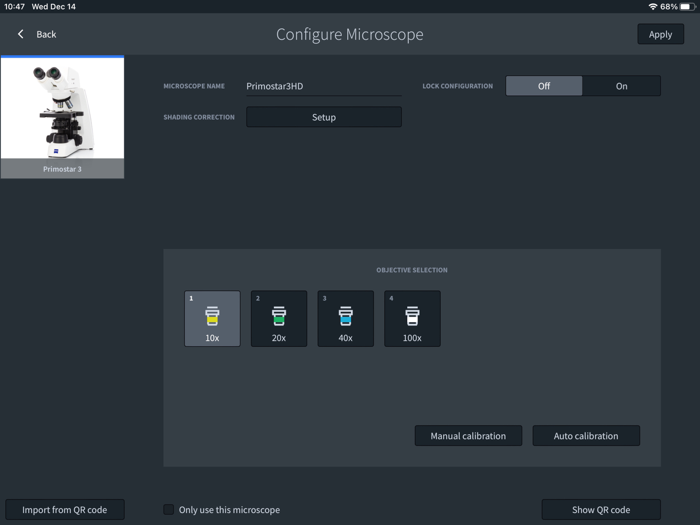Tap the Lock Configuration label
The width and height of the screenshot is (700, 525).
(458, 86)
